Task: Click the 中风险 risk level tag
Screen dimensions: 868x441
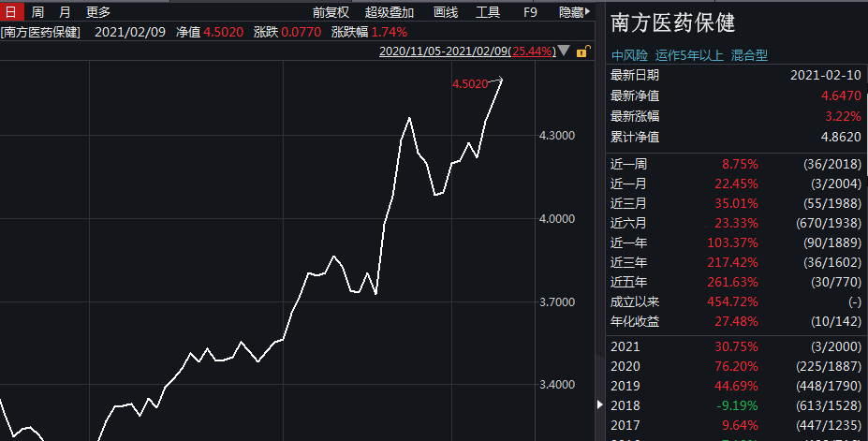Action: [629, 55]
